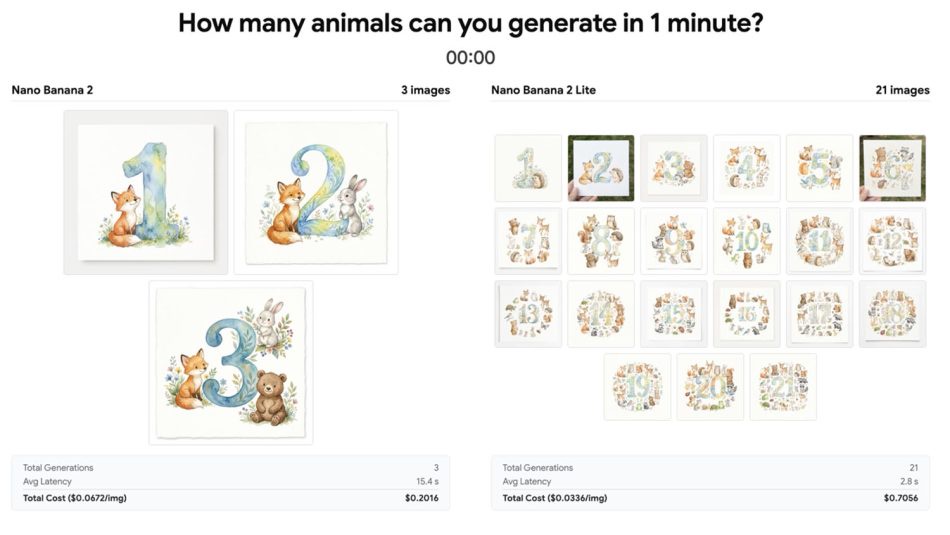Image resolution: width=950 pixels, height=535 pixels.
Task: Select Lite thumbnail showing number 5
Action: tap(819, 168)
